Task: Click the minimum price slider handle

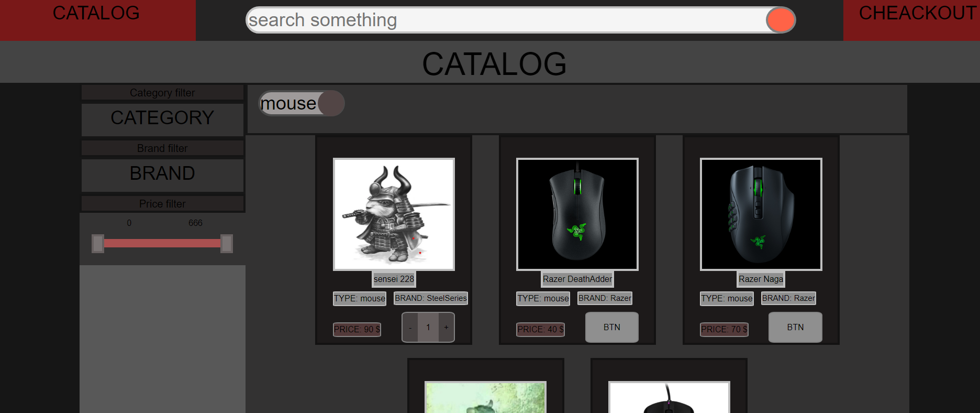Action: [x=98, y=244]
